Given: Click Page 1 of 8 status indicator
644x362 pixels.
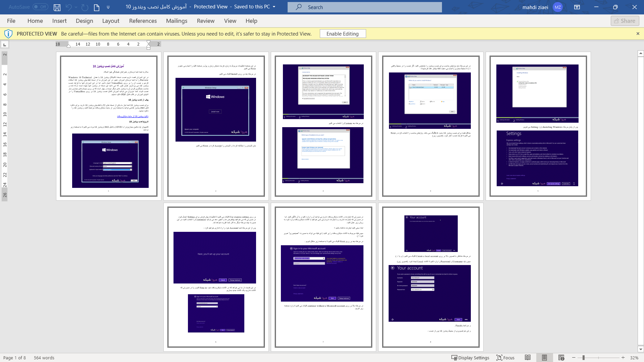Looking at the screenshot, I should coord(14,358).
